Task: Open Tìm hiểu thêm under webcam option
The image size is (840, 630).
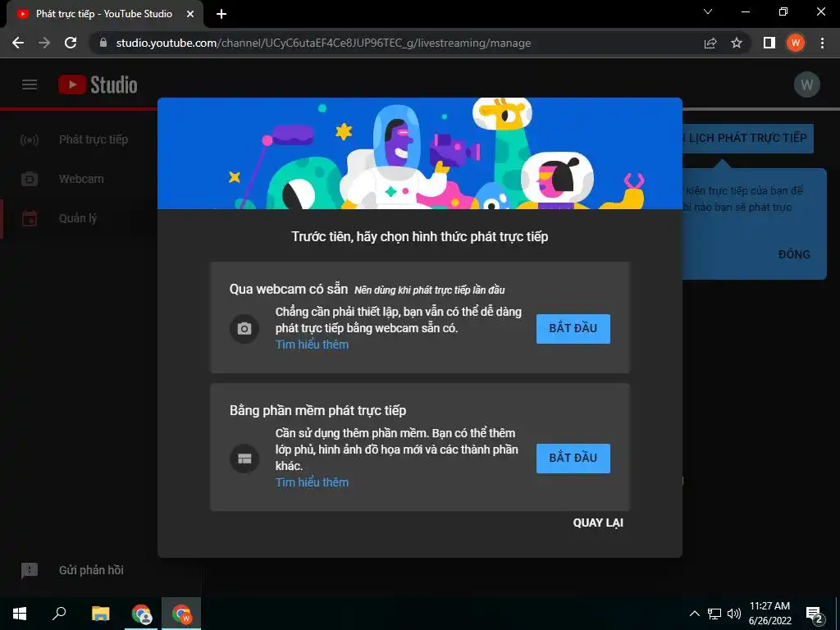Action: click(x=312, y=345)
